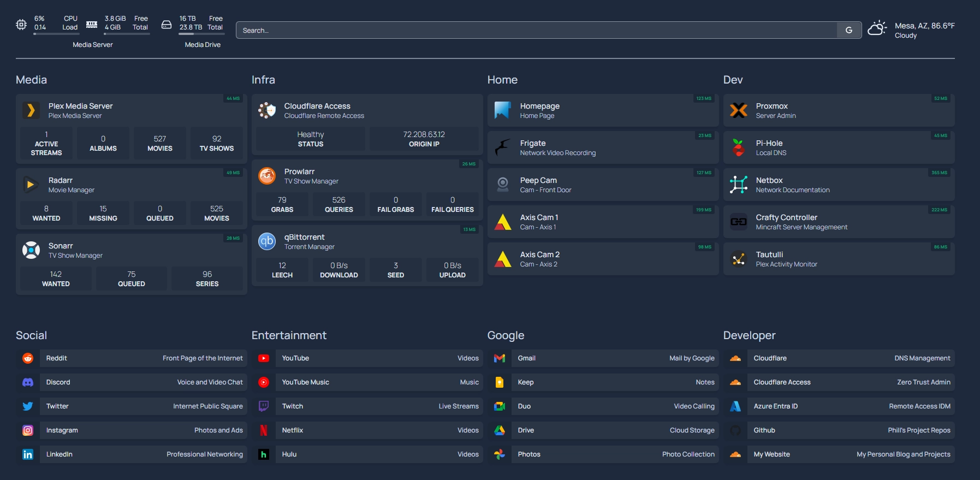Open the Plex Media Server icon
Viewport: 980px width, 480px height.
click(x=31, y=110)
